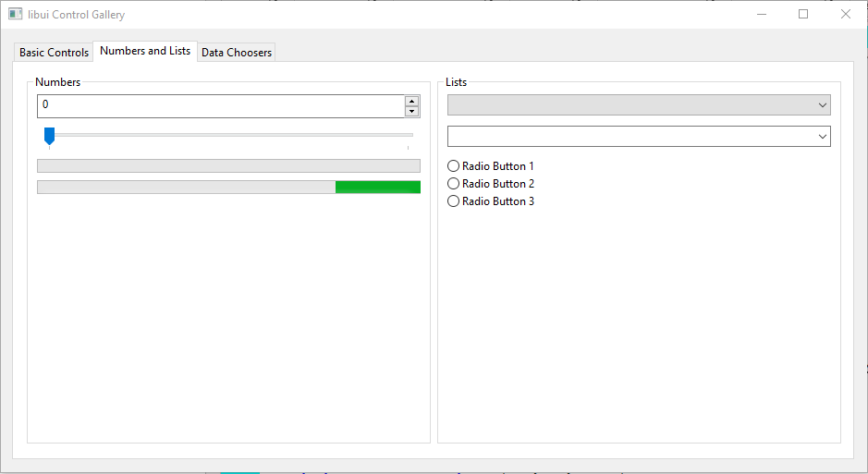Expand the gray combobox in the Lists group
This screenshot has height=474, width=868.
pyautogui.click(x=639, y=105)
